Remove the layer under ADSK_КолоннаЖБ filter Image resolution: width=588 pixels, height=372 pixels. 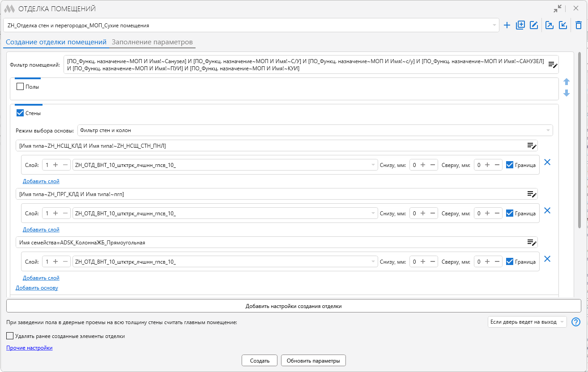pyautogui.click(x=547, y=259)
